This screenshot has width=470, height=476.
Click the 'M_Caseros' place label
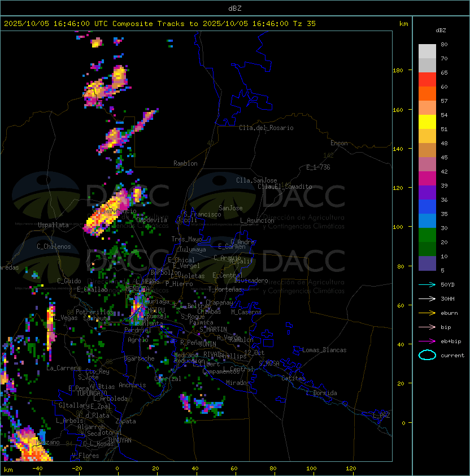[x=246, y=312]
